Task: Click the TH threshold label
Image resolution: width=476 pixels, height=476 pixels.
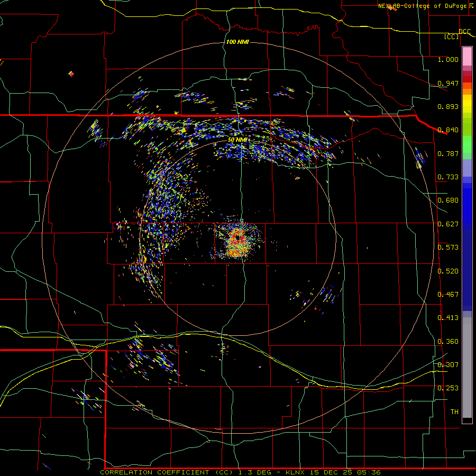Action: pos(454,412)
